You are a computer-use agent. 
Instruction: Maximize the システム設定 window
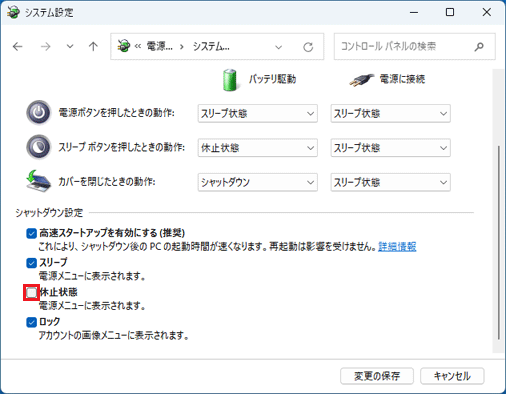[x=450, y=12]
